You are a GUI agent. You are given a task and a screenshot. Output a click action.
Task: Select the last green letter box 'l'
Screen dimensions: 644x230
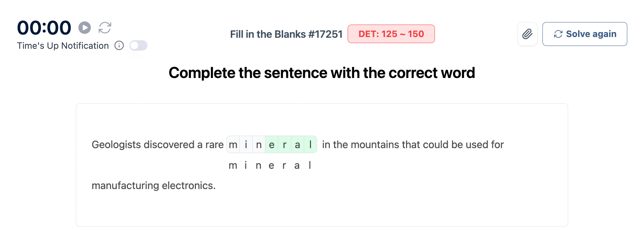pos(310,145)
